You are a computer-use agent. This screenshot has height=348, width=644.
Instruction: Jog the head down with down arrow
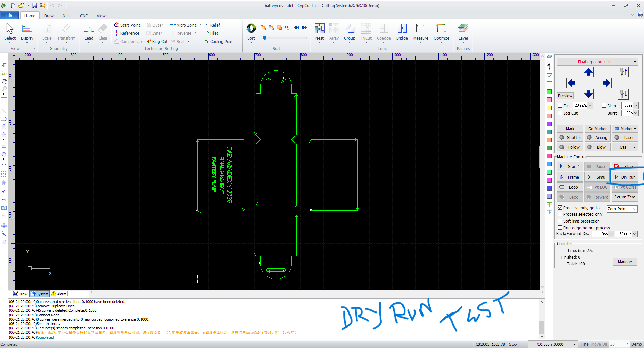click(588, 94)
